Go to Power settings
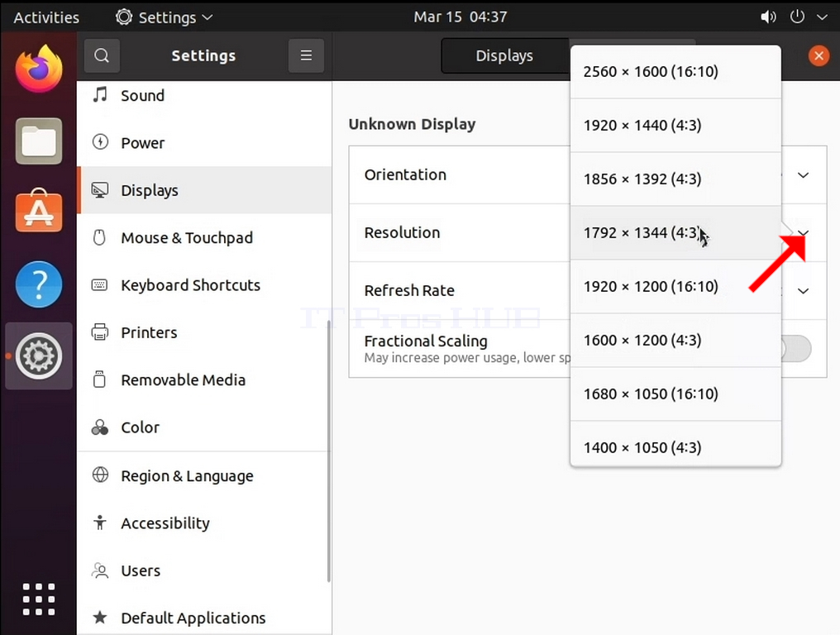The width and height of the screenshot is (840, 635). [x=204, y=142]
